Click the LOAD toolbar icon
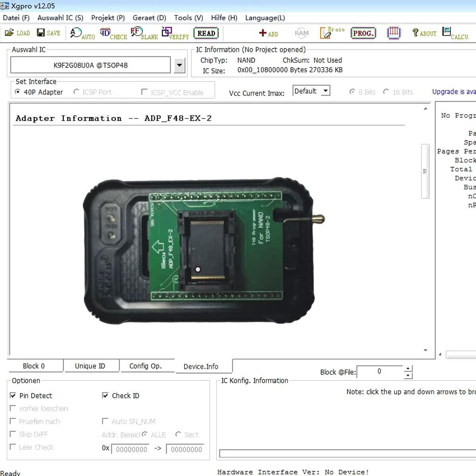 (x=17, y=33)
